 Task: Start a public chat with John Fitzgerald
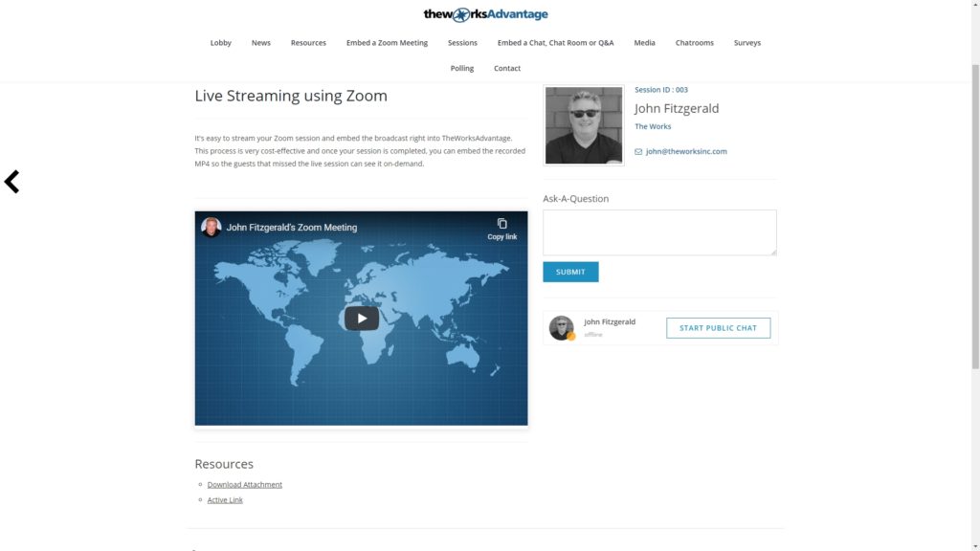pyautogui.click(x=718, y=328)
